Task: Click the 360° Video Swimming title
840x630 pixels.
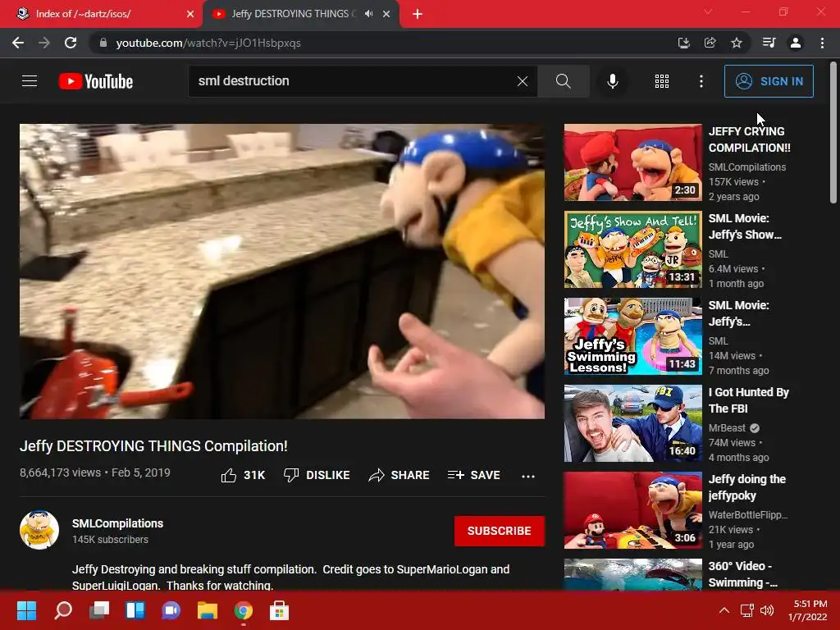Action: (x=742, y=573)
